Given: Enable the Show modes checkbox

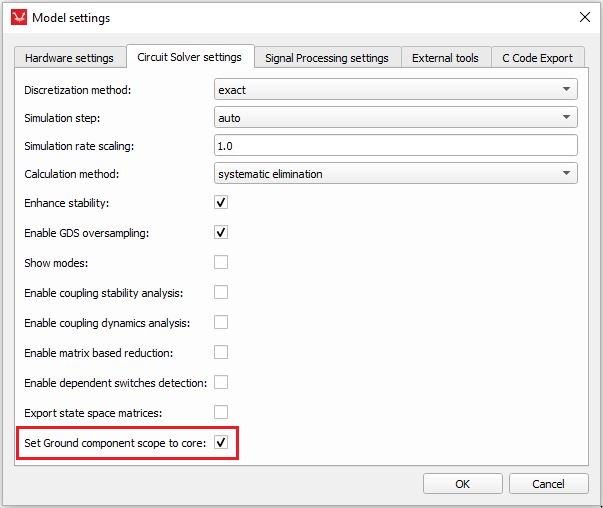Looking at the screenshot, I should coord(221,262).
